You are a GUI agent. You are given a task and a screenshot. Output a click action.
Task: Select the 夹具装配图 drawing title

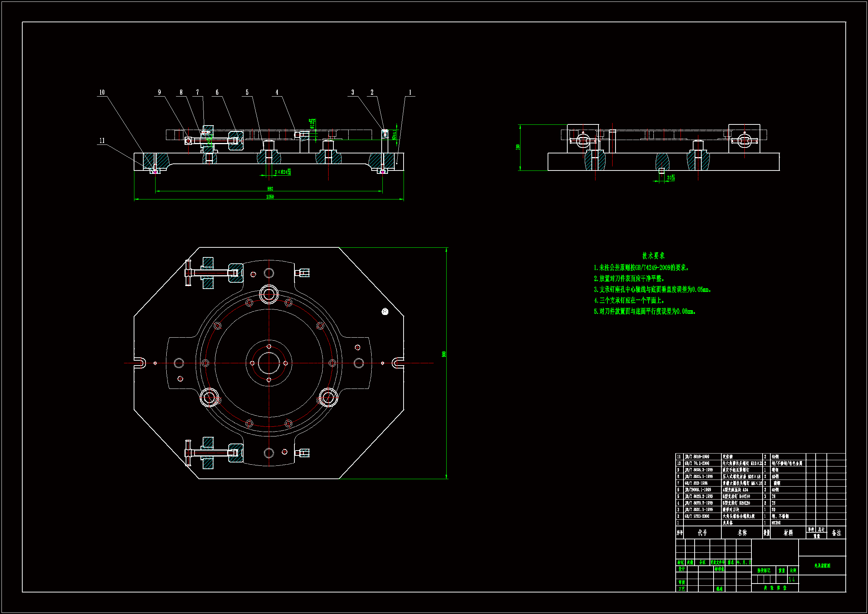click(822, 566)
